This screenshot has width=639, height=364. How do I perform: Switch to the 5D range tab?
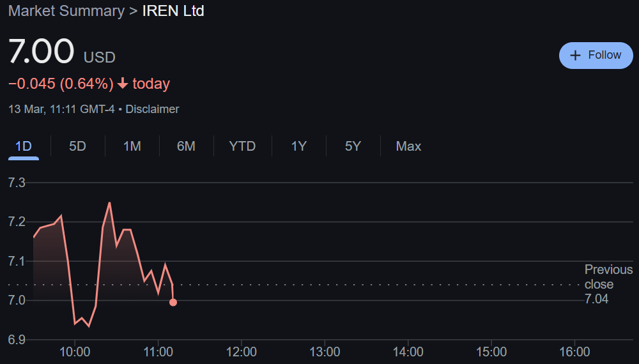tap(77, 146)
